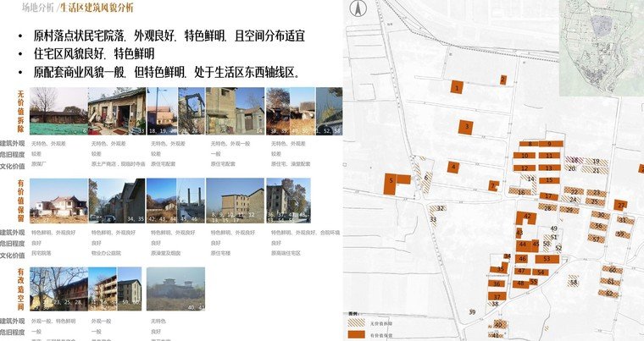Open the inset location map thumbnail

coord(602,48)
